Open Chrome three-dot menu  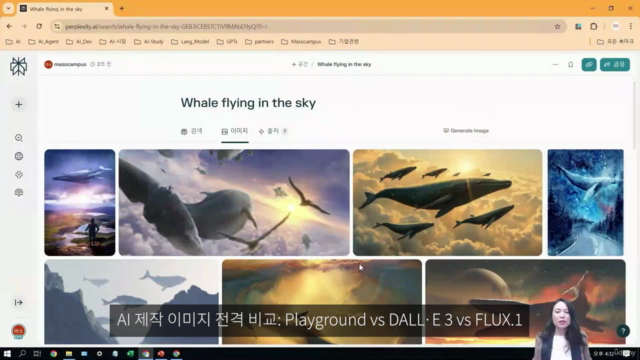[x=631, y=27]
